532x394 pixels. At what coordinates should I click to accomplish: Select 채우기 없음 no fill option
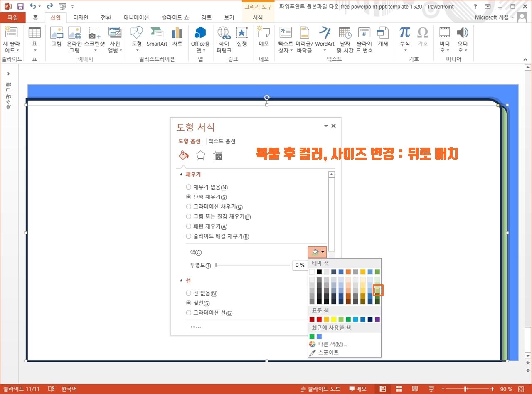207,187
